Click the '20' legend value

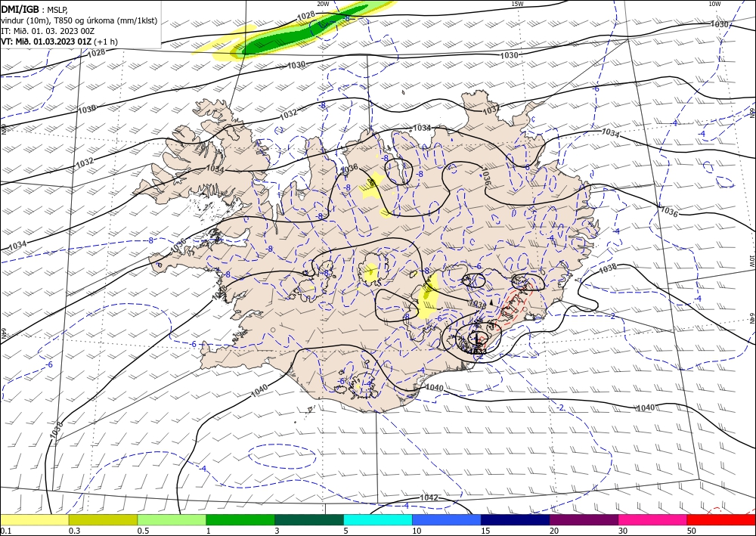click(554, 531)
